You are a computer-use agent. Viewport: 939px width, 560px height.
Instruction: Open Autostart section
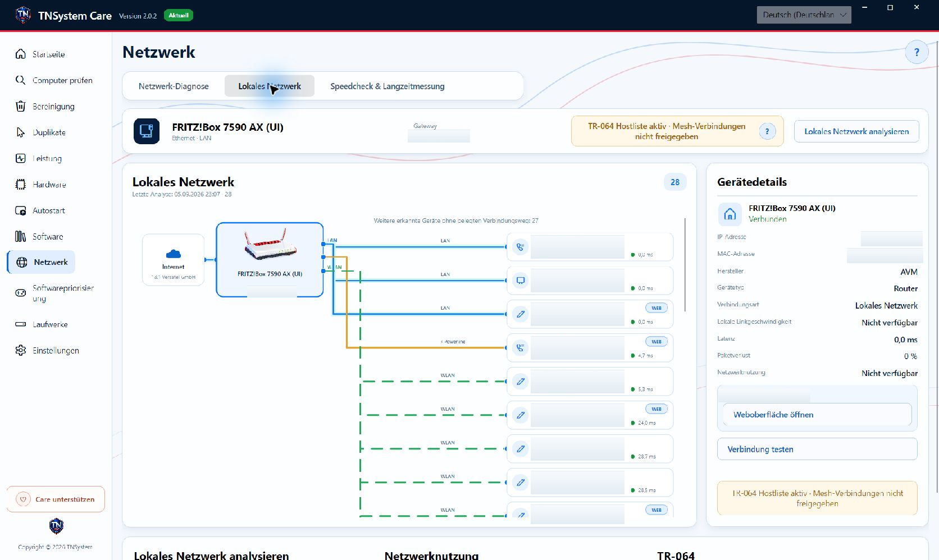tap(40, 210)
